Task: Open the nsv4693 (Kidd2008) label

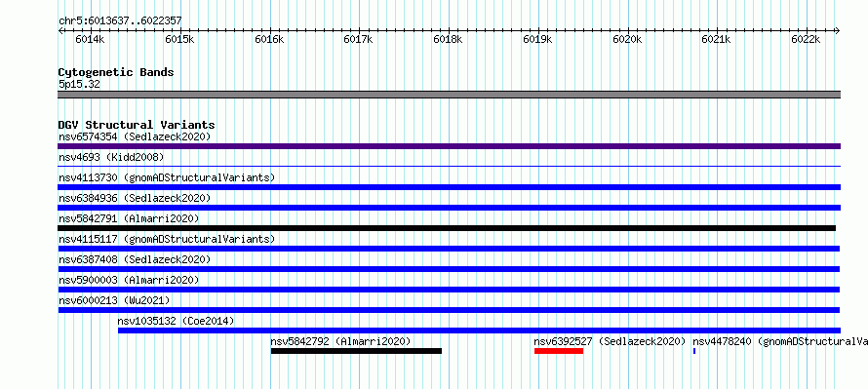Action: (111, 157)
